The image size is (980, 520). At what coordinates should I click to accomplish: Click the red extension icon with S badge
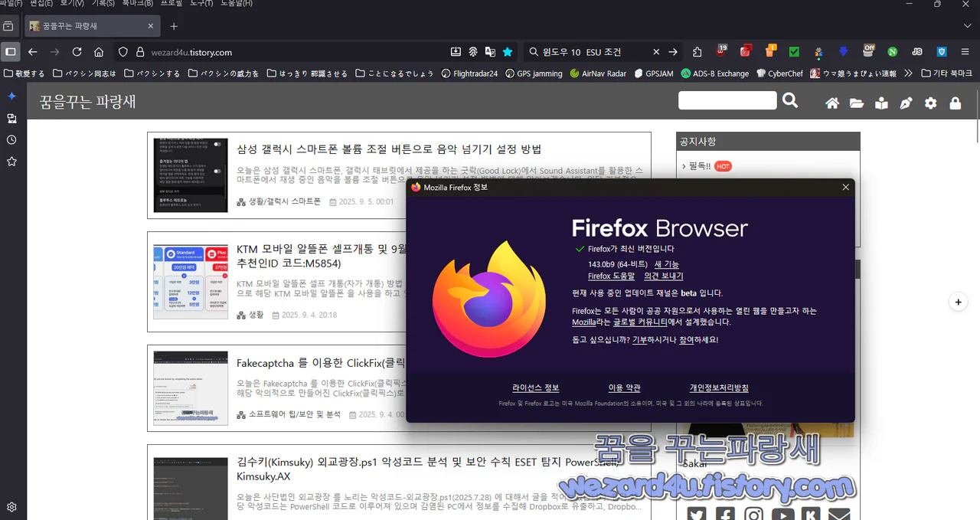pyautogui.click(x=745, y=51)
